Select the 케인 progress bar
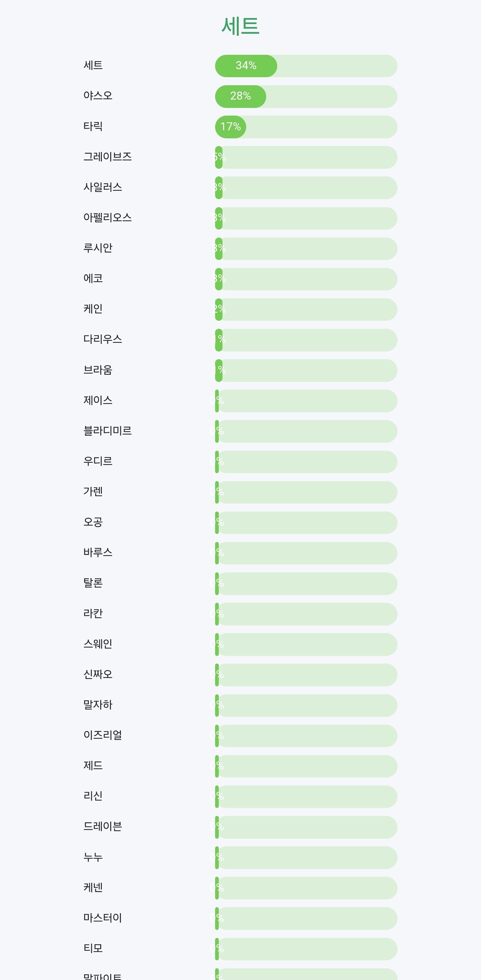The width and height of the screenshot is (481, 980). click(306, 309)
